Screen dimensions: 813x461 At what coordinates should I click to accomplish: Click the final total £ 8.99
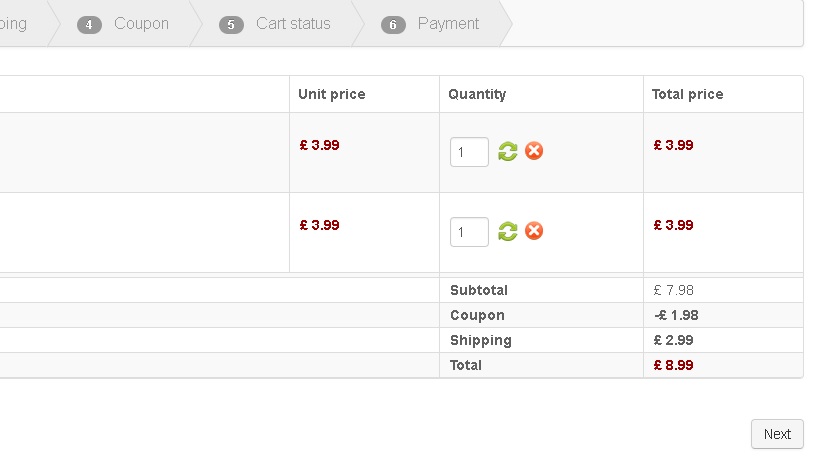tap(673, 365)
